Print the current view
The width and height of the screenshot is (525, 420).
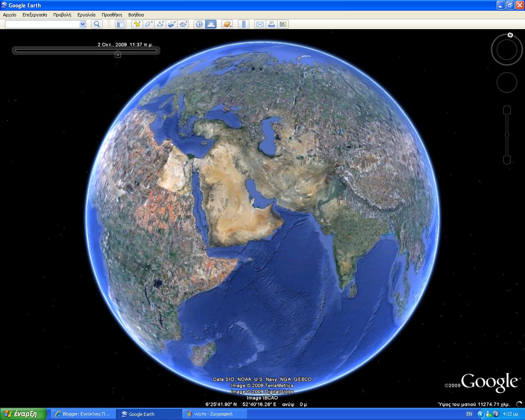(271, 24)
